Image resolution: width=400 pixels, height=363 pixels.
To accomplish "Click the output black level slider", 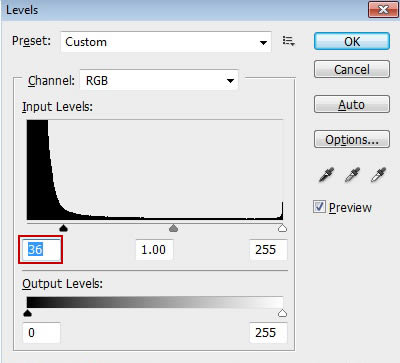I will tap(28, 313).
